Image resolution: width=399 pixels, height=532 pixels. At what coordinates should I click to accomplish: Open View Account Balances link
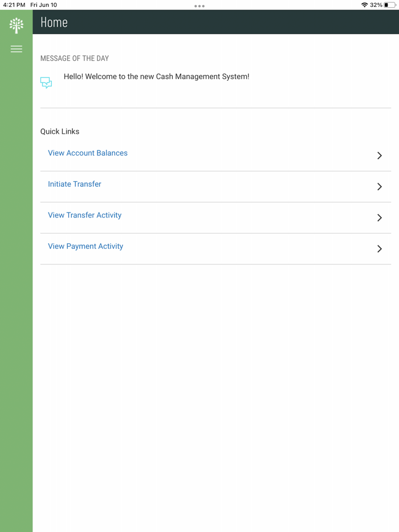88,153
